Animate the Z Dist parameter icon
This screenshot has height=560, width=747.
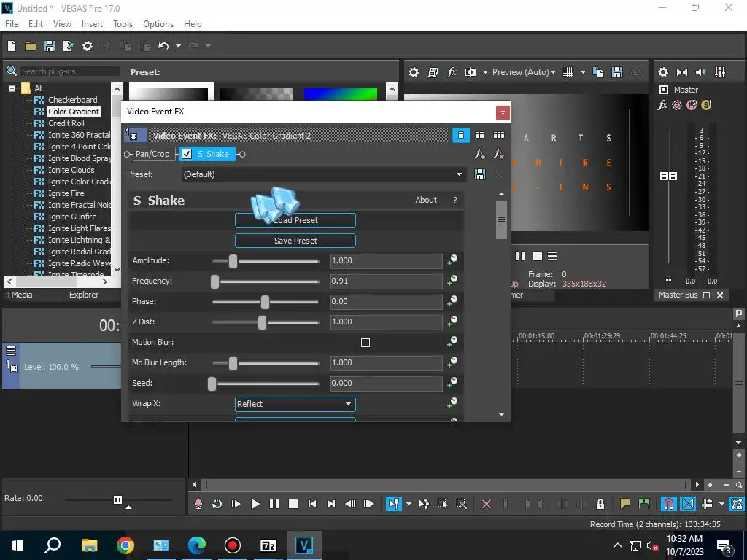tap(452, 322)
